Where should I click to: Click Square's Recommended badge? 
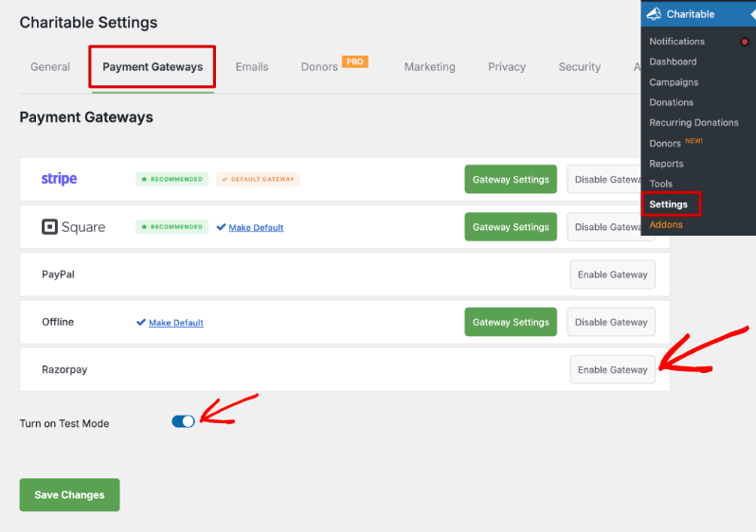[x=172, y=226]
